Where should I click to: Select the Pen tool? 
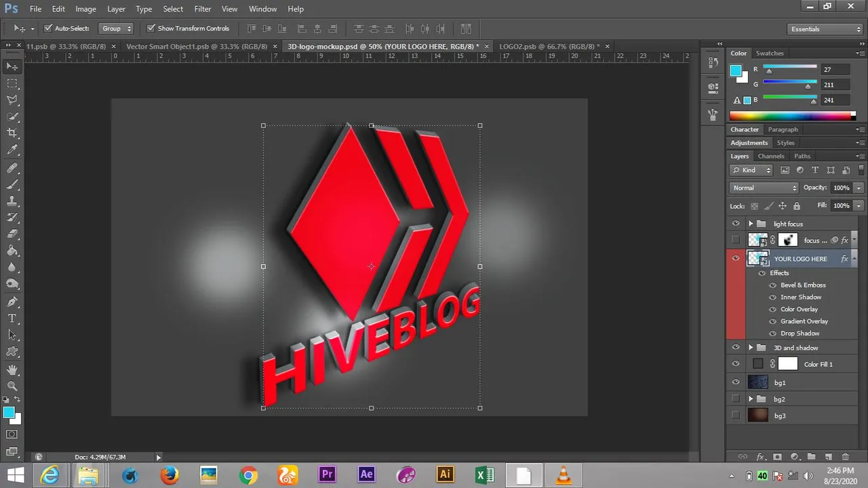pyautogui.click(x=12, y=302)
